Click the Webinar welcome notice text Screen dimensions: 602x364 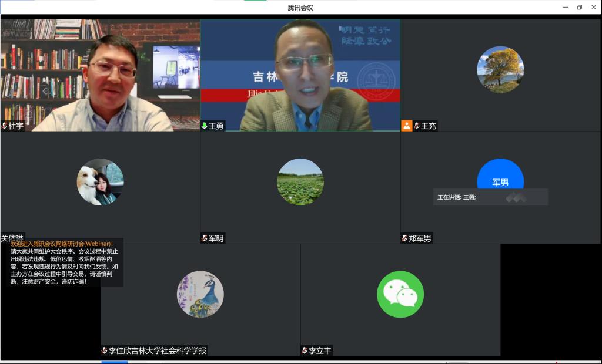[x=65, y=262]
